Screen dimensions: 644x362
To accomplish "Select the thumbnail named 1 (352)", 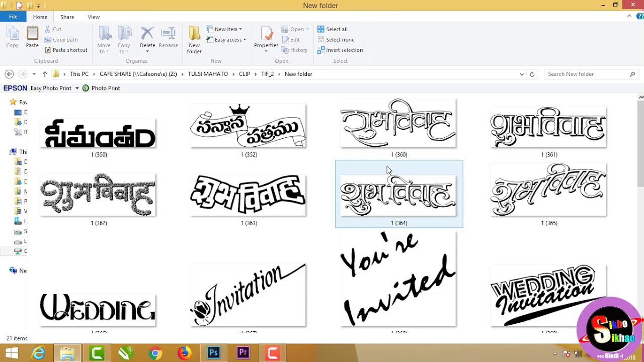I will pos(249,126).
